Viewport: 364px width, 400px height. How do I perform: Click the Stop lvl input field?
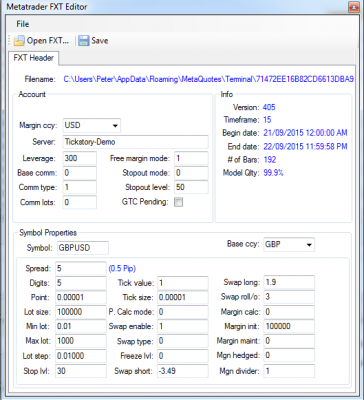point(81,371)
